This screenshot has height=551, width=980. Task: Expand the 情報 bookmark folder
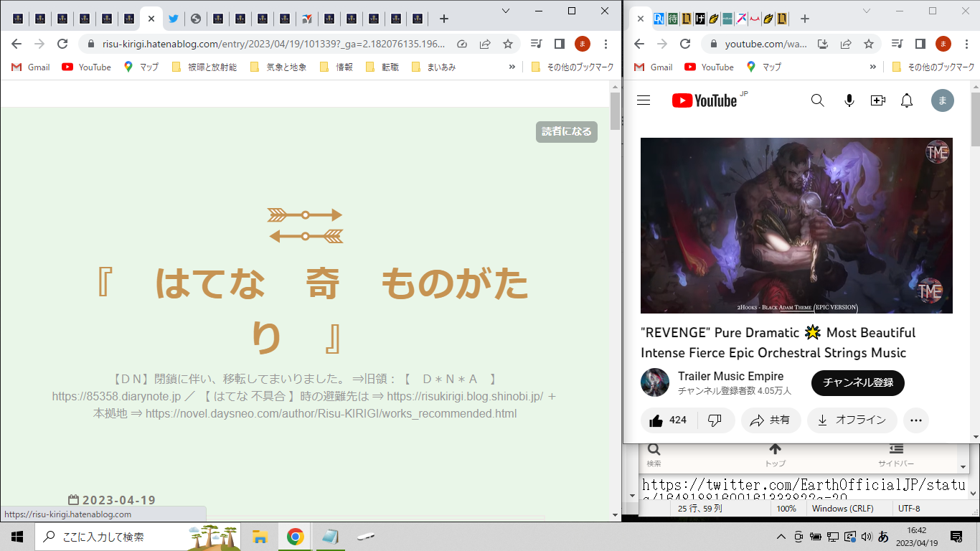(x=336, y=67)
